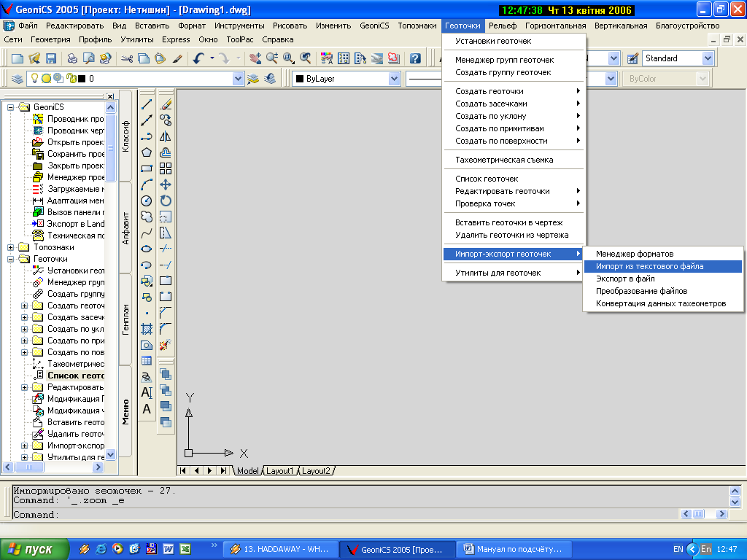This screenshot has height=560, width=747.
Task: Click the Cut scissors toolbar icon
Action: coord(127,58)
